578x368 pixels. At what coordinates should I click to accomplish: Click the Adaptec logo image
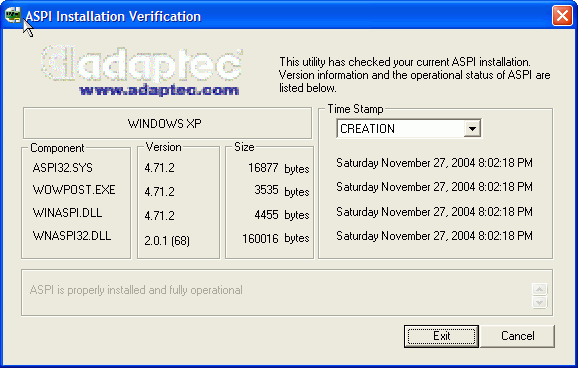pos(142,64)
